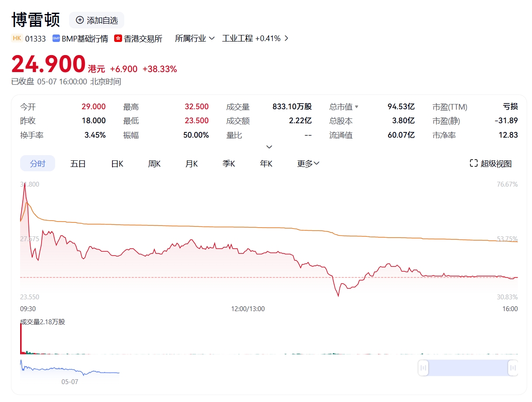Image resolution: width=532 pixels, height=402 pixels.
Task: Click the 成交量 value 833.10万股
Action: tap(292, 107)
